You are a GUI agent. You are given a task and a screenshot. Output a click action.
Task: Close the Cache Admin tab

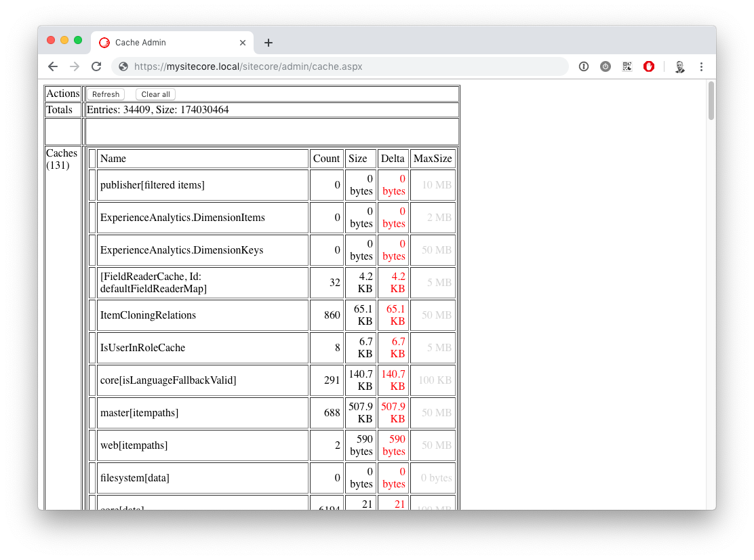(x=243, y=43)
